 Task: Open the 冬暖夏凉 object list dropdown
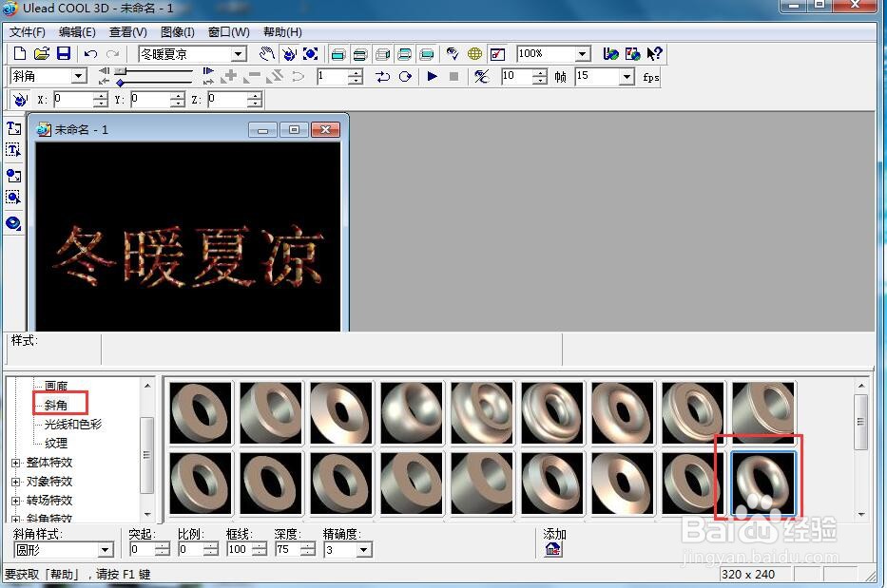coord(240,54)
